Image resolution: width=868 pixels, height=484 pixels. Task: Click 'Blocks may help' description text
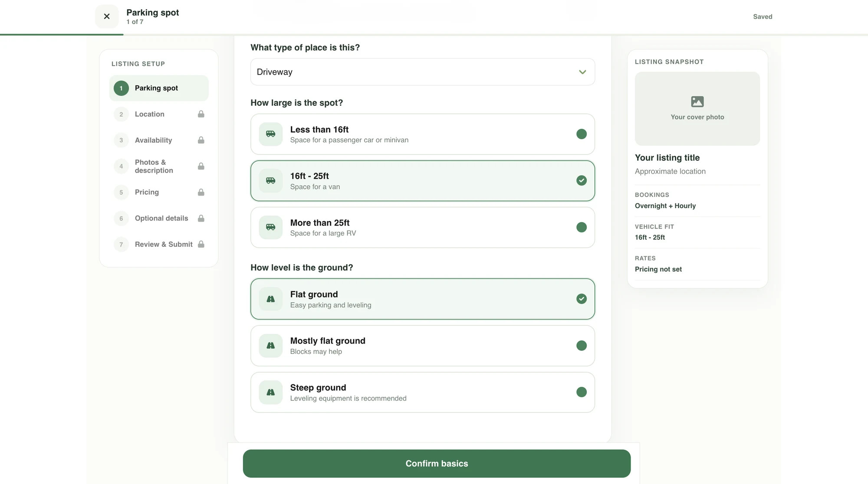pyautogui.click(x=316, y=352)
